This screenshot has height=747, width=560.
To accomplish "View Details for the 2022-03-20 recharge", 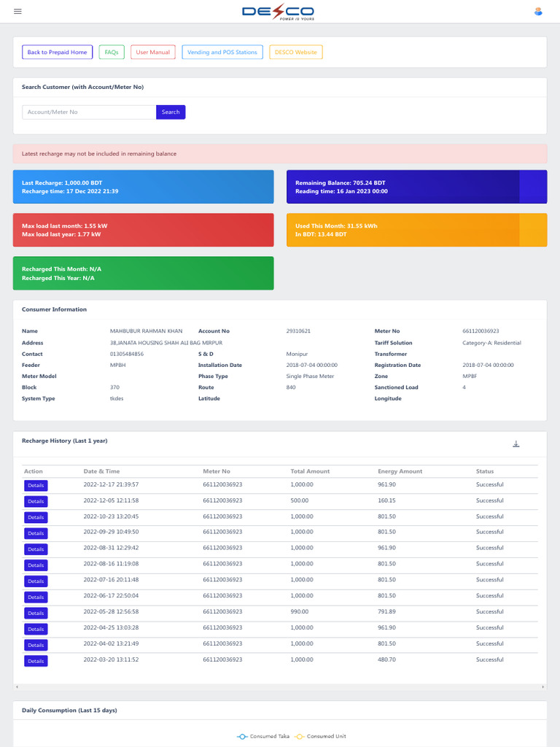I will [36, 661].
